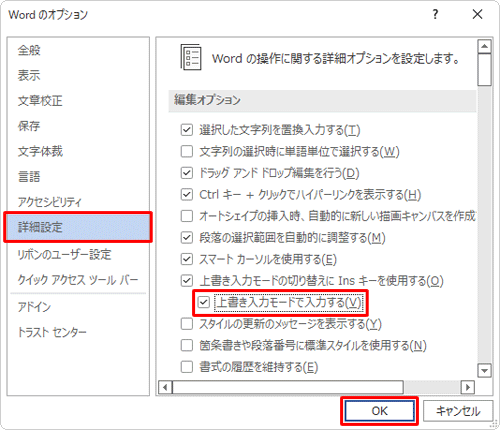The image size is (500, 430).
Task: Select 詳細設定 category
Action: click(78, 227)
